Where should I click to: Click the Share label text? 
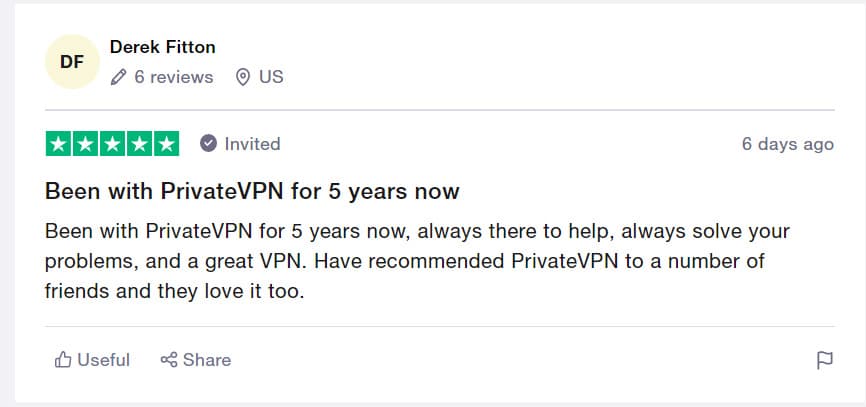207,360
